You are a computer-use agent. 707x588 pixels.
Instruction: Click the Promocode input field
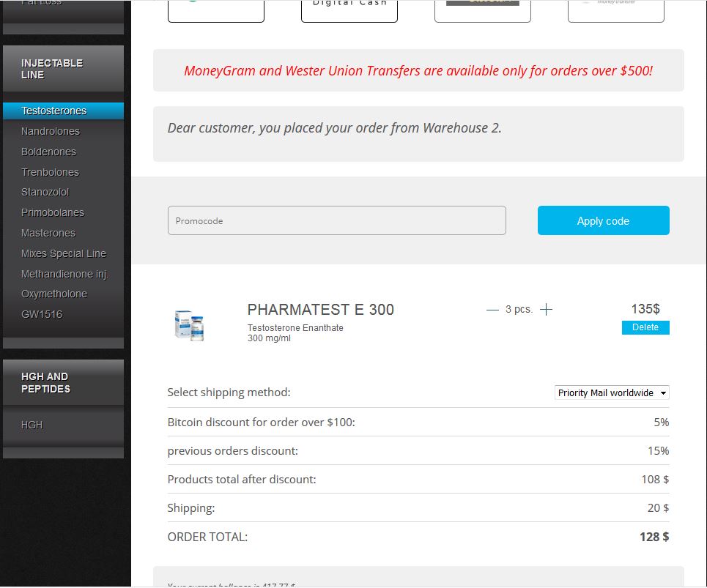point(336,220)
